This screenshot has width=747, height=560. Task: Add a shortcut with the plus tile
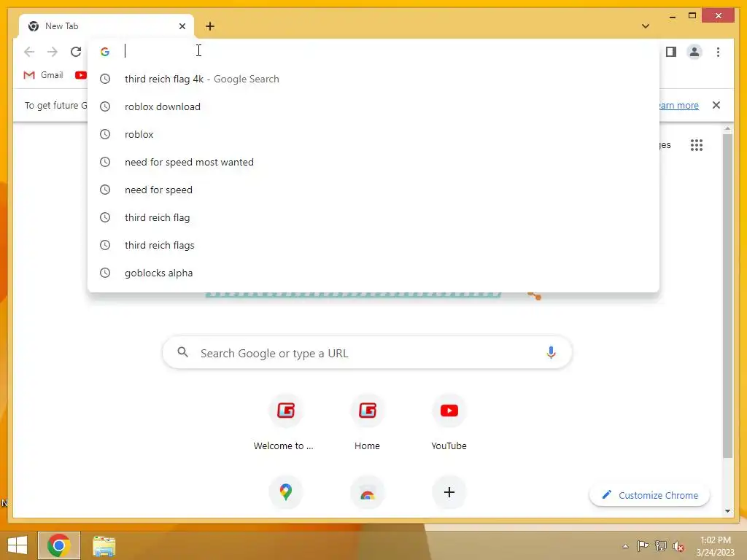[449, 492]
